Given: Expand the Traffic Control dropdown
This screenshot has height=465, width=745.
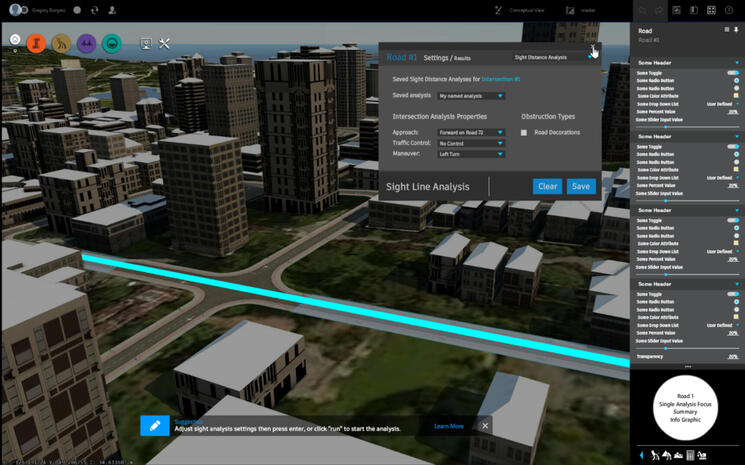Looking at the screenshot, I should click(x=470, y=143).
